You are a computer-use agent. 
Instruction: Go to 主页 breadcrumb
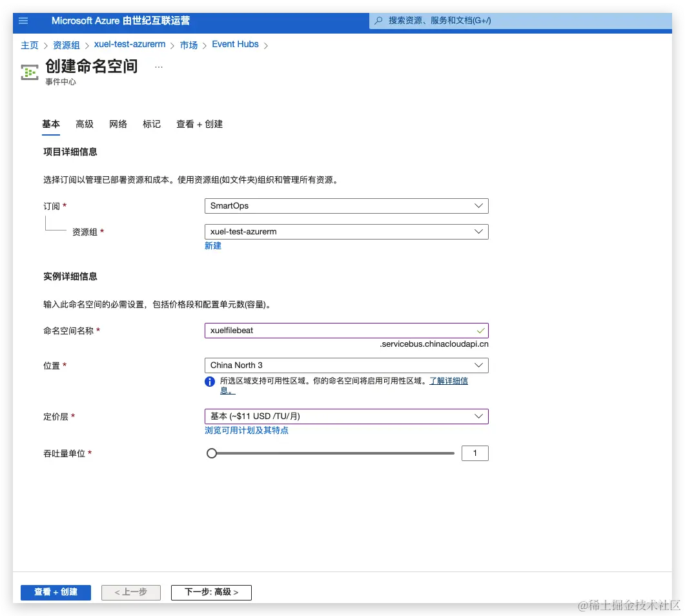30,45
